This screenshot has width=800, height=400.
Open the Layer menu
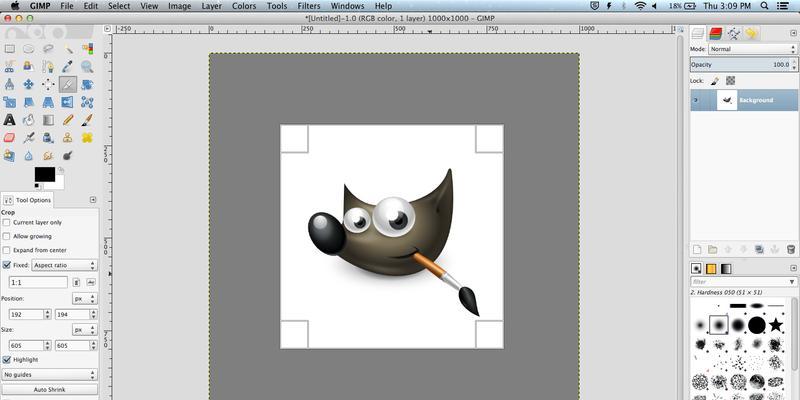tap(211, 6)
